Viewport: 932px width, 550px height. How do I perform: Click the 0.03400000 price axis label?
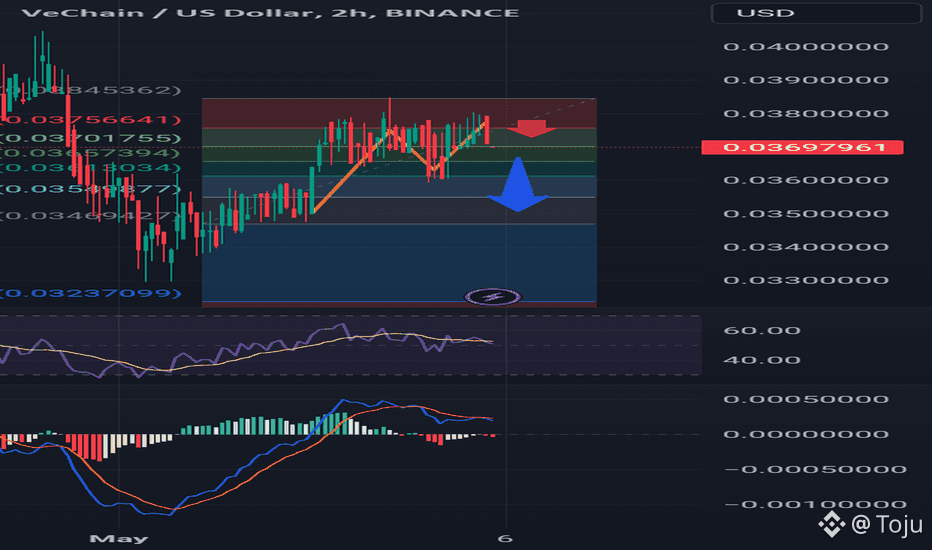(x=806, y=247)
